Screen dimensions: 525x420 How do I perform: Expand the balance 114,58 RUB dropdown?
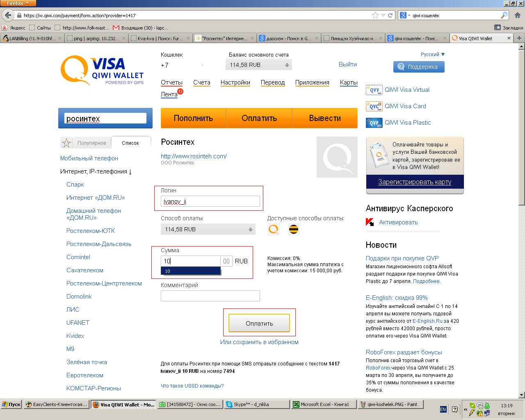pyautogui.click(x=259, y=65)
